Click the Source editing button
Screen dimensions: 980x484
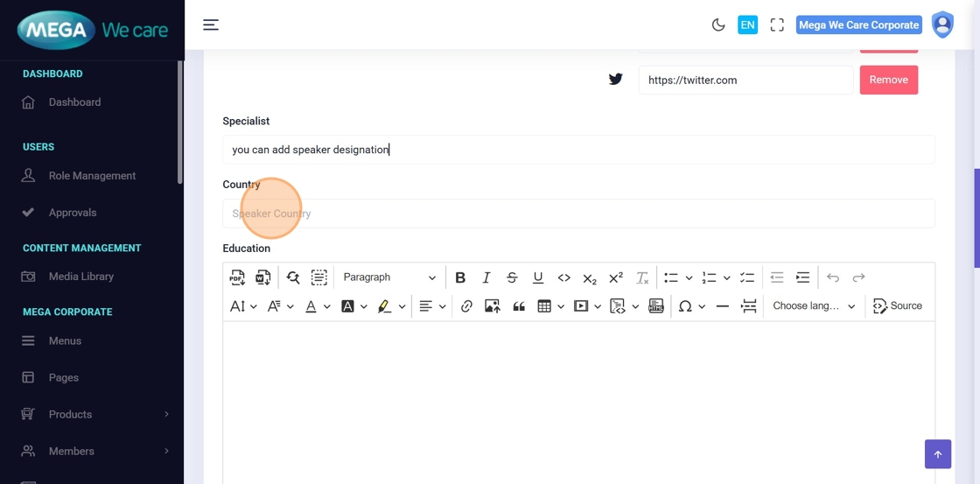coord(898,306)
